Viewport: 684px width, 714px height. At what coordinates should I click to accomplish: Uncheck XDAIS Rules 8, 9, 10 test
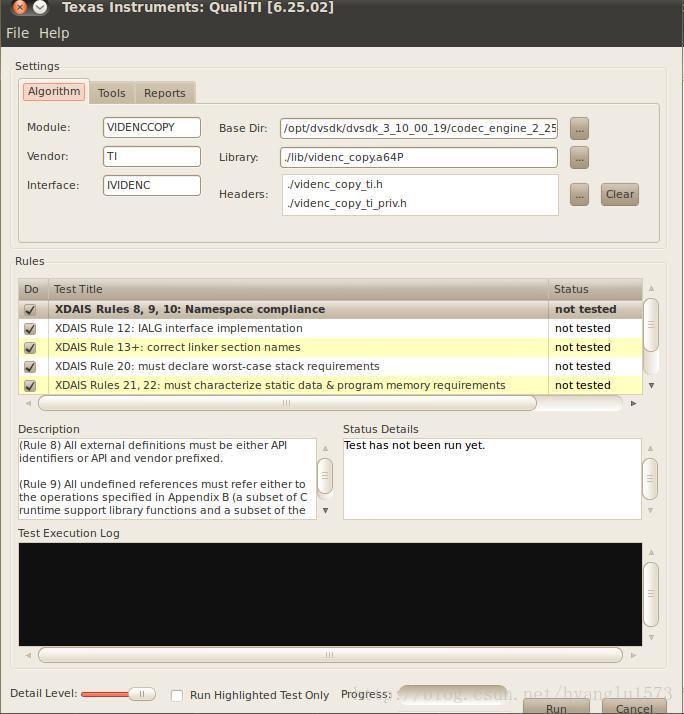click(30, 310)
